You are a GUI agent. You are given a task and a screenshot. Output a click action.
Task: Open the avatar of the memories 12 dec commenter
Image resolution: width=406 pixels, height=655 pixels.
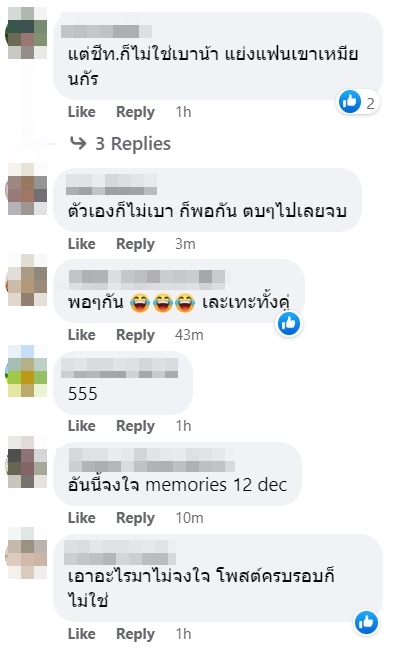28,462
